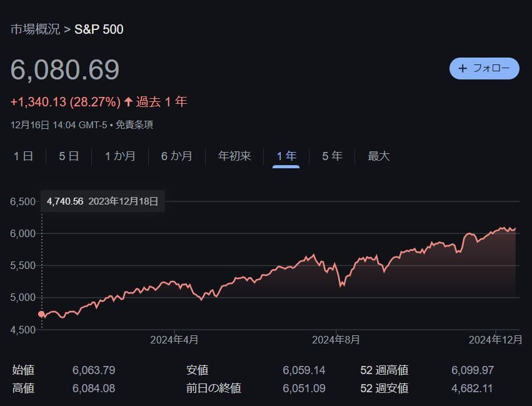The width and height of the screenshot is (532, 406).
Task: Click the 前日の終値 value 6,051.09
Action: tap(304, 388)
